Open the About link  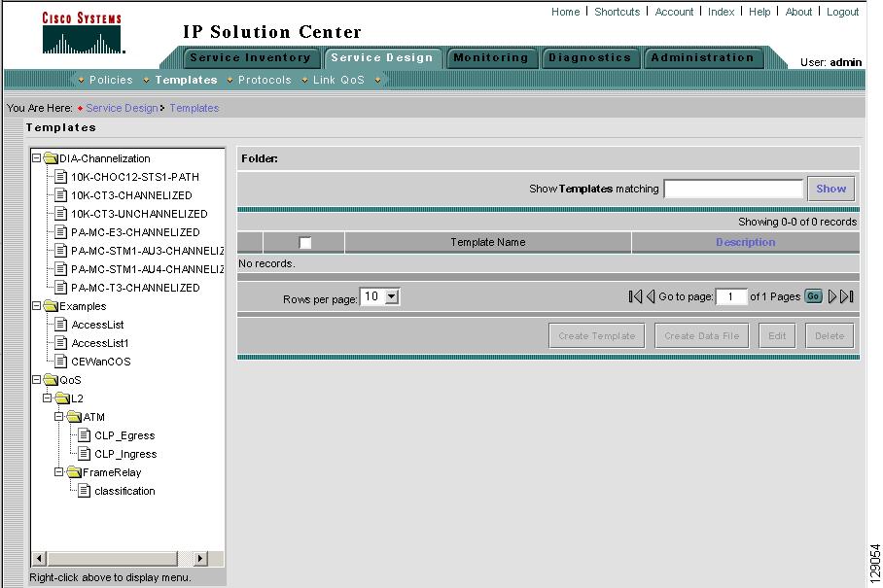click(x=798, y=12)
